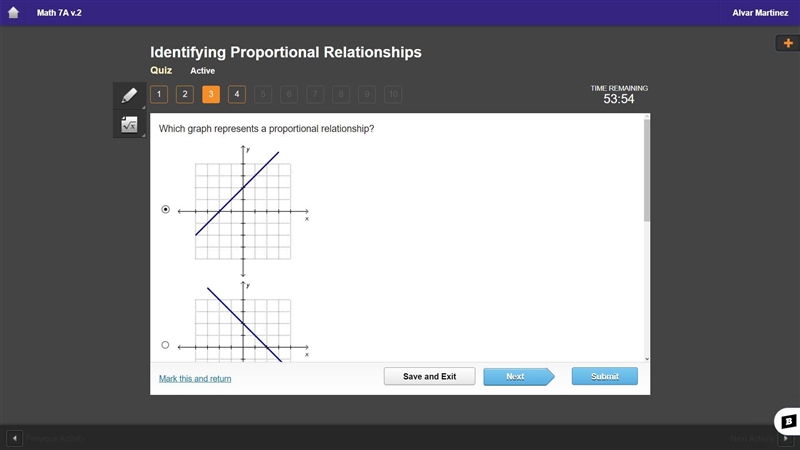Submit the quiz
Image resolution: width=800 pixels, height=450 pixels.
(x=605, y=377)
